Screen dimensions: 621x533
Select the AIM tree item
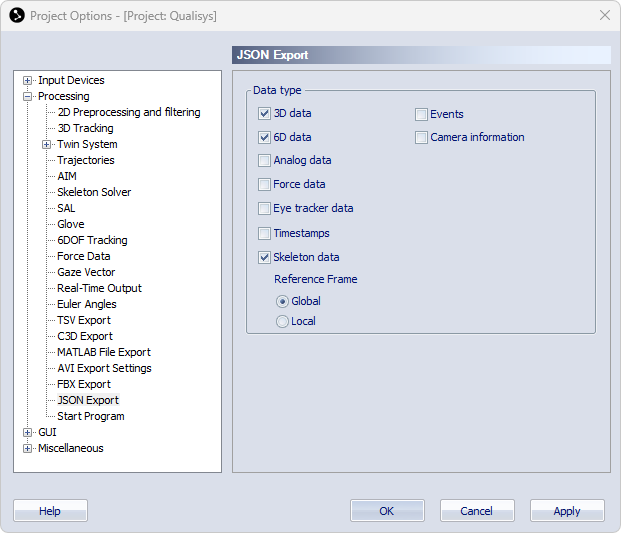67,176
